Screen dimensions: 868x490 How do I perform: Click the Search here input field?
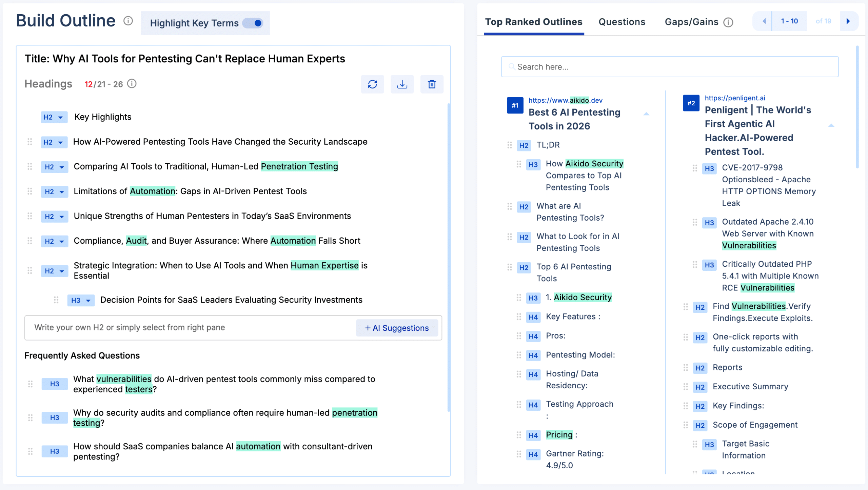coord(670,67)
